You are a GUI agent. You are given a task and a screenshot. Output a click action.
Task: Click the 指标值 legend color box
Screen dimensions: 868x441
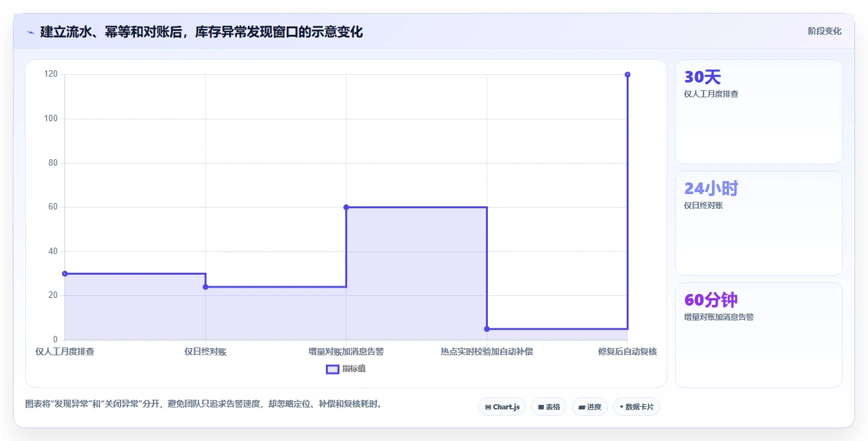(332, 369)
